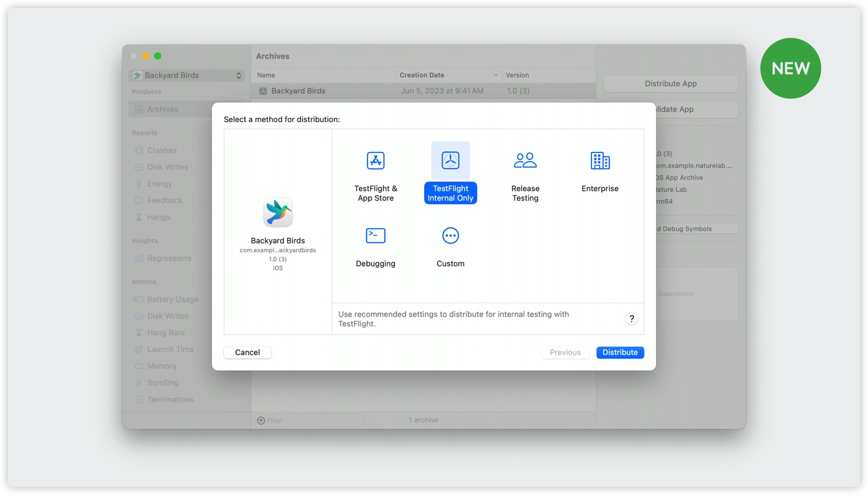Click the '1.0 (3)' version cell in archive row
868x495 pixels.
pyautogui.click(x=518, y=90)
